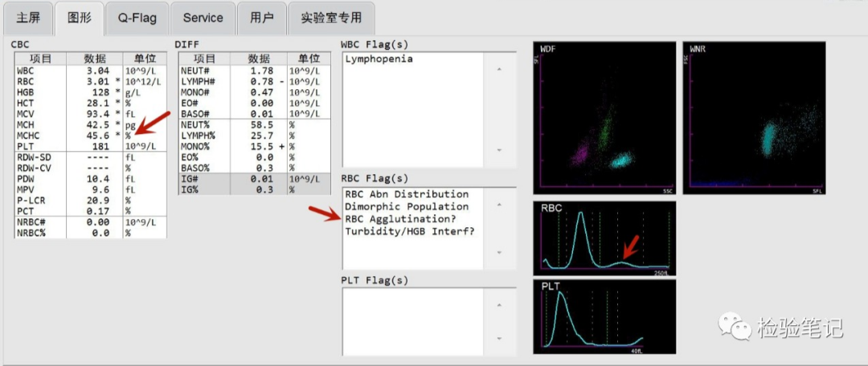Click the DIFF table 单位 column header
The height and width of the screenshot is (366, 868).
(x=309, y=59)
